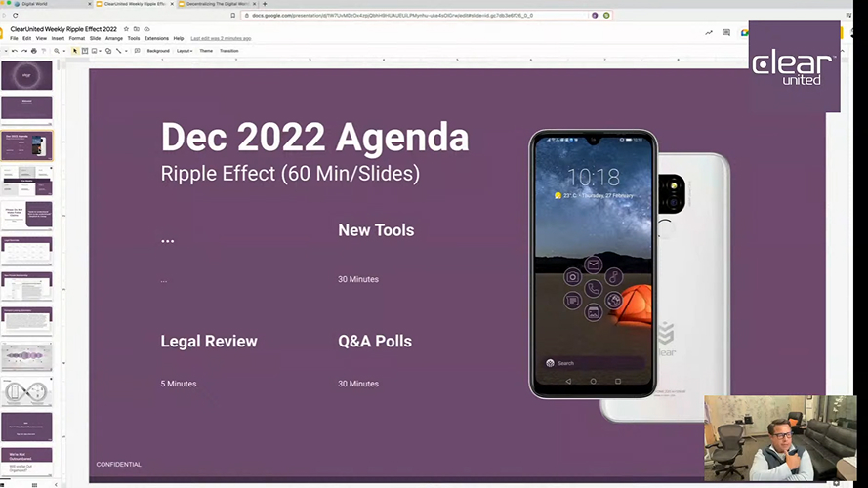
Task: Click the Print icon
Action: pyautogui.click(x=33, y=51)
